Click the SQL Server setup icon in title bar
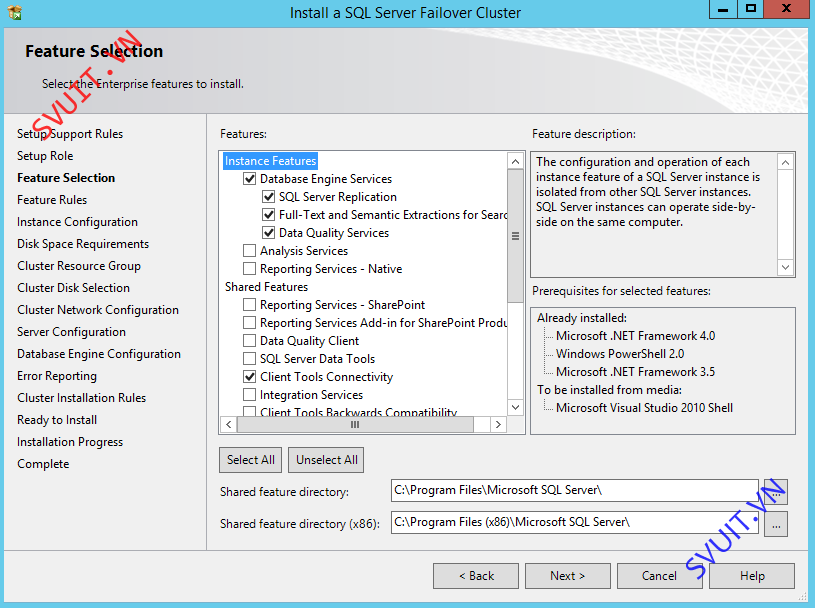Viewport: 815px width, 608px height. point(15,12)
